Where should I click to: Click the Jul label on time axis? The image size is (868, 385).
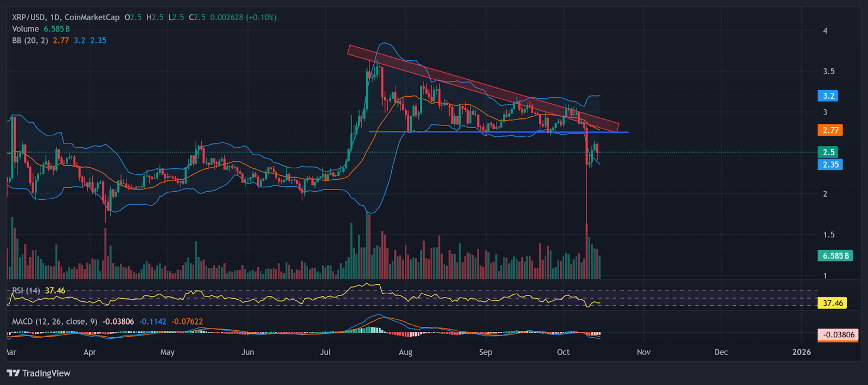[x=325, y=352]
